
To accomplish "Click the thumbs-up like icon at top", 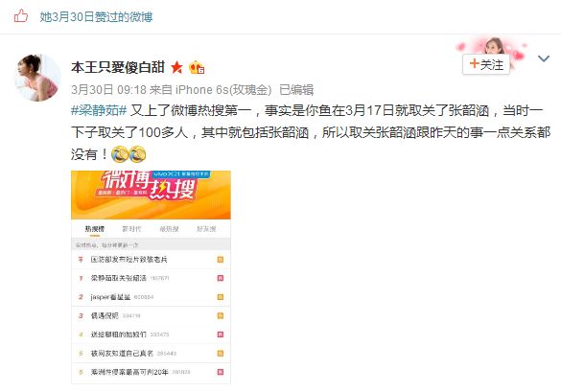I will pos(21,16).
